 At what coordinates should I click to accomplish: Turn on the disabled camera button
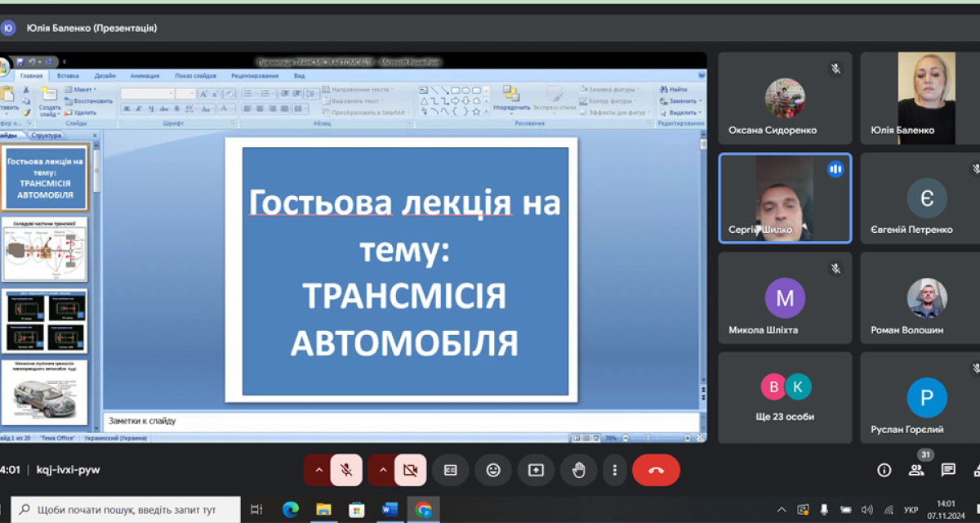point(410,470)
